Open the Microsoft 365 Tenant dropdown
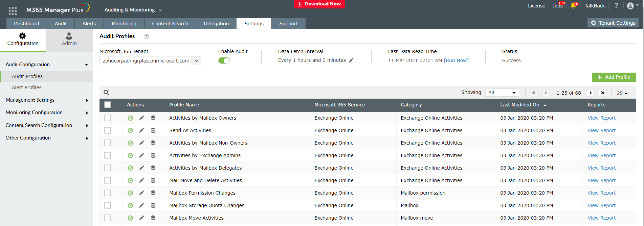644x226 pixels. 196,61
